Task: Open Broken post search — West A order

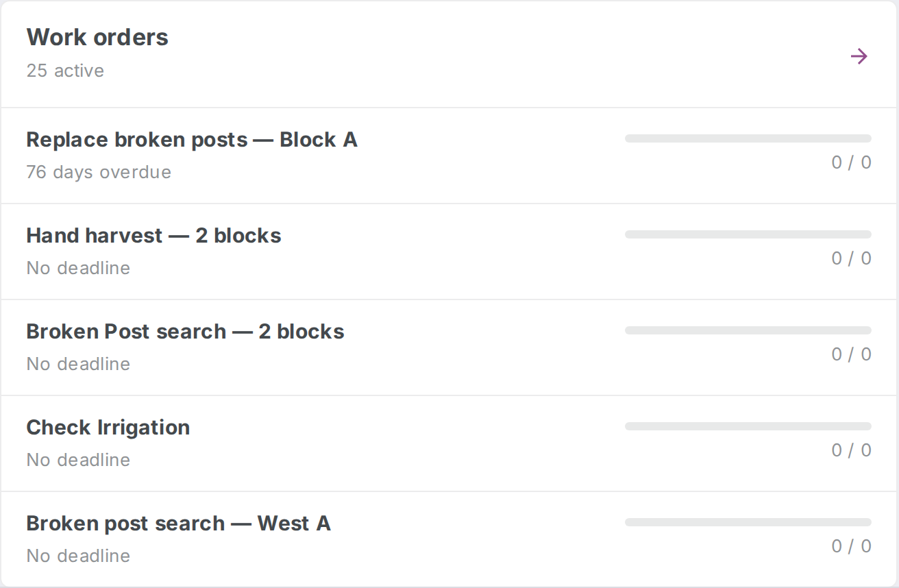Action: pos(449,539)
